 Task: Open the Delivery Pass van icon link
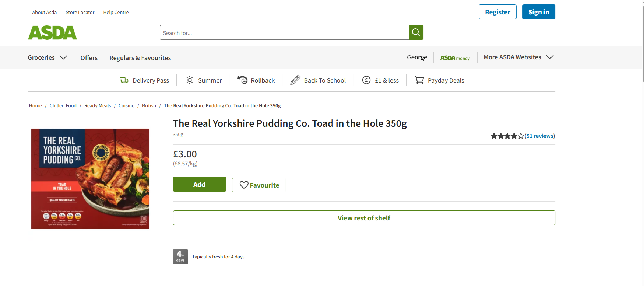[x=124, y=80]
